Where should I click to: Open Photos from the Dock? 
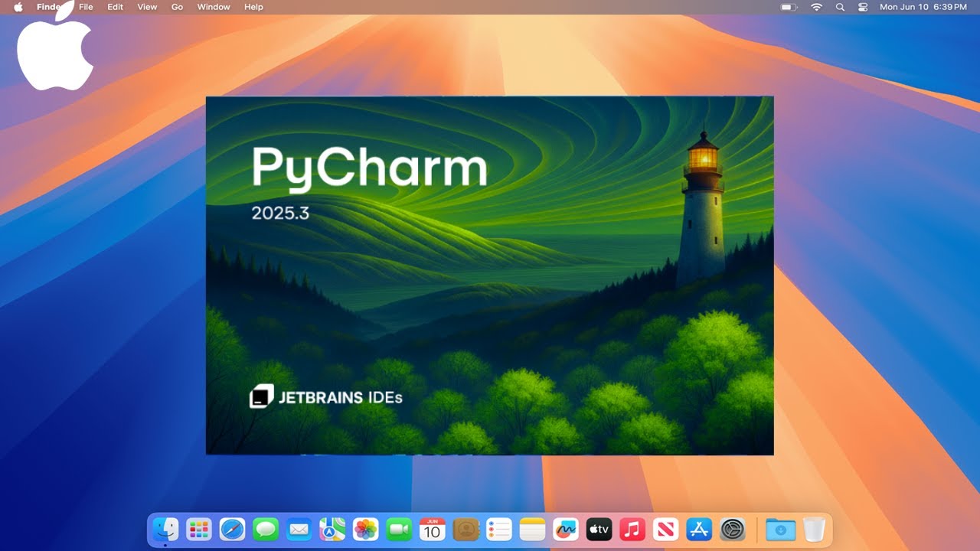tap(365, 529)
